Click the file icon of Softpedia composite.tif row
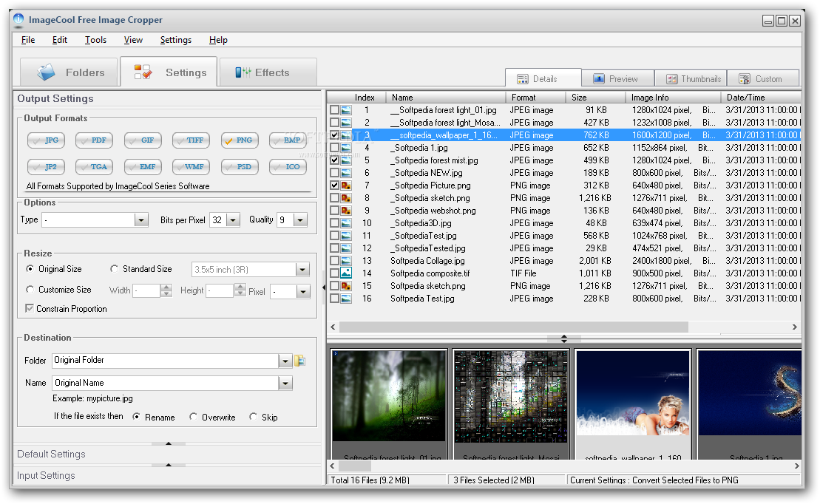The width and height of the screenshot is (820, 504). pos(346,273)
